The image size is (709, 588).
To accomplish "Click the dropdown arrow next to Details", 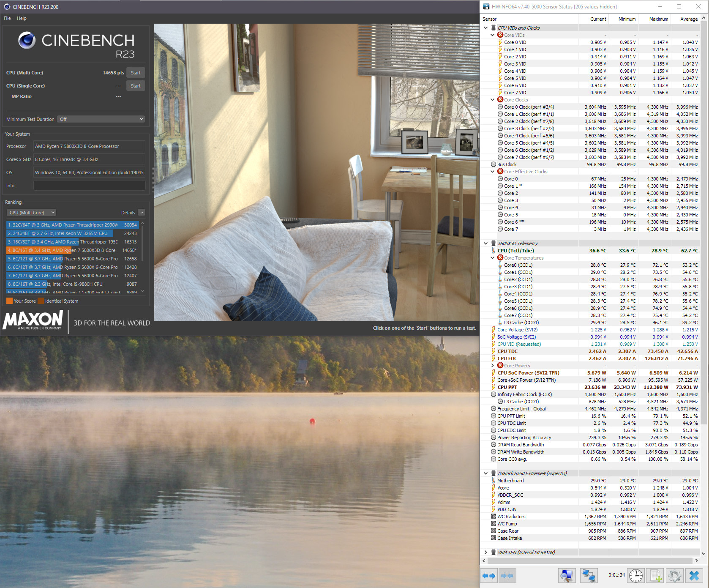I will click(x=142, y=213).
